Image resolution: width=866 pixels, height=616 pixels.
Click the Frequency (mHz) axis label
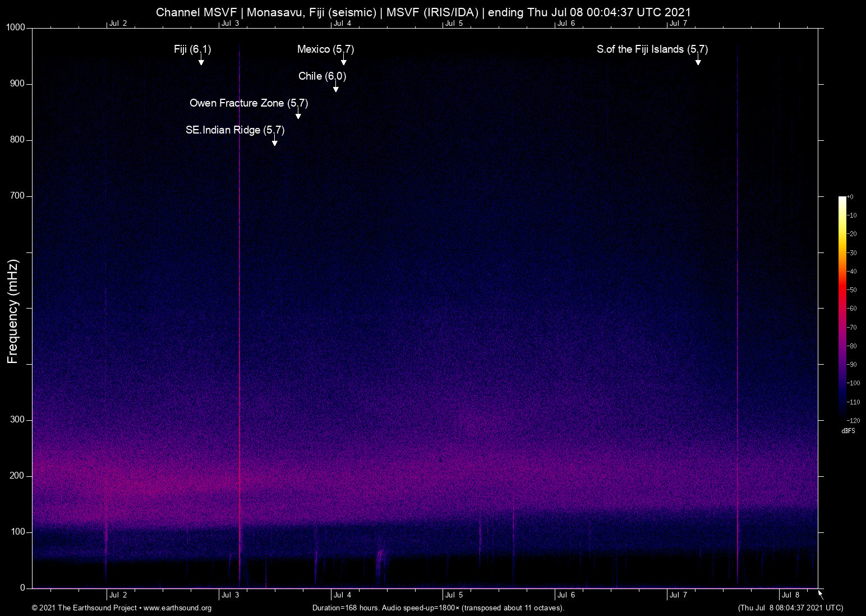(x=13, y=311)
